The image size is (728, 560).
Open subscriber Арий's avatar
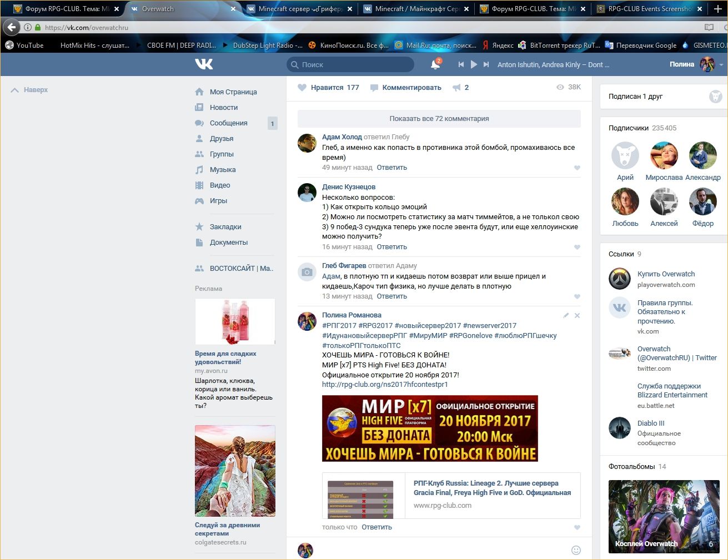tap(625, 155)
